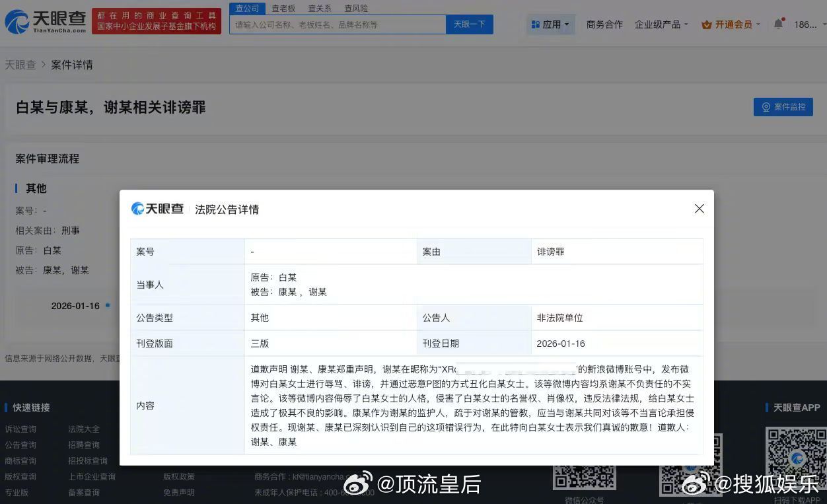Open the 商务合作 link
This screenshot has height=504, width=827.
[604, 24]
